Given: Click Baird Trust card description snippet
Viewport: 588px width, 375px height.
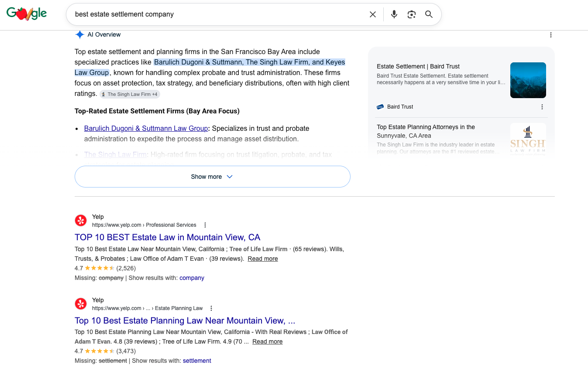Looking at the screenshot, I should click(x=441, y=79).
